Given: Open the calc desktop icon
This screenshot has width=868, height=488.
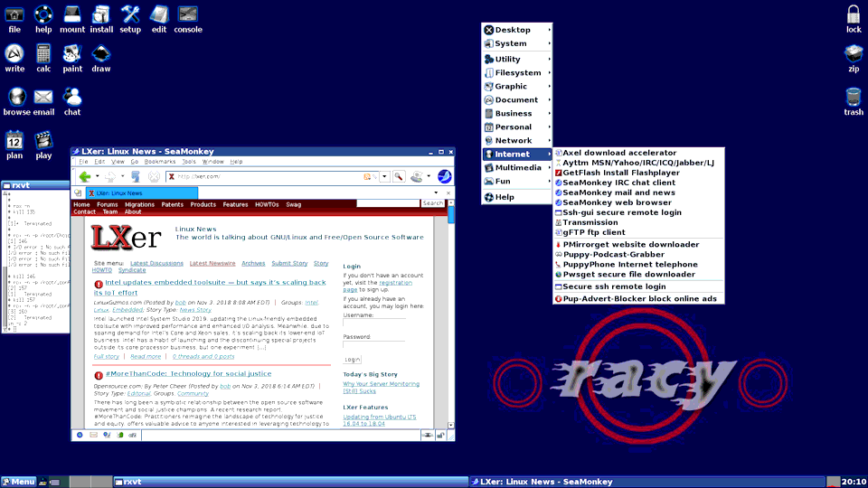Looking at the screenshot, I should [43, 59].
